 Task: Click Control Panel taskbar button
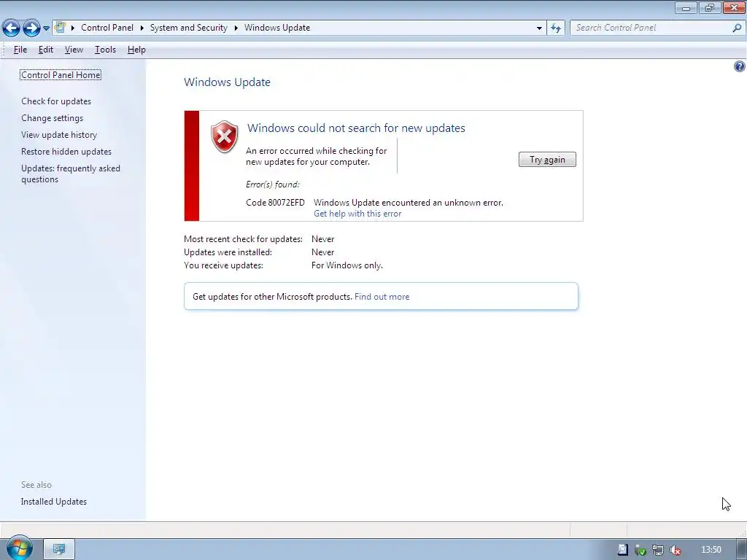tap(59, 549)
